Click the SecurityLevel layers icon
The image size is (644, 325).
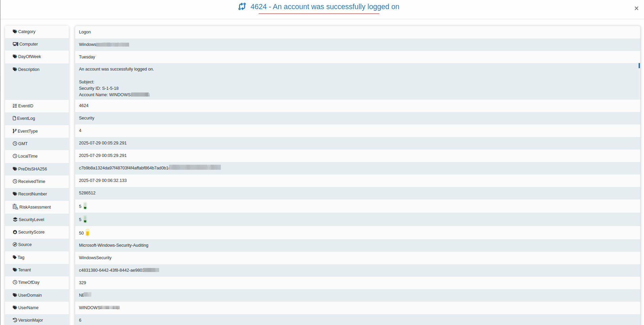tap(15, 220)
